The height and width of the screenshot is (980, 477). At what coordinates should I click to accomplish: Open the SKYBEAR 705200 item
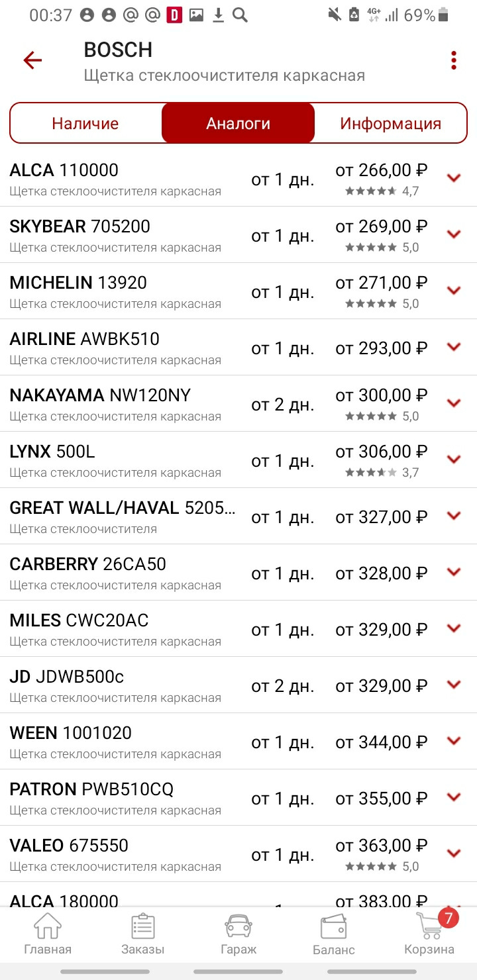[x=238, y=235]
